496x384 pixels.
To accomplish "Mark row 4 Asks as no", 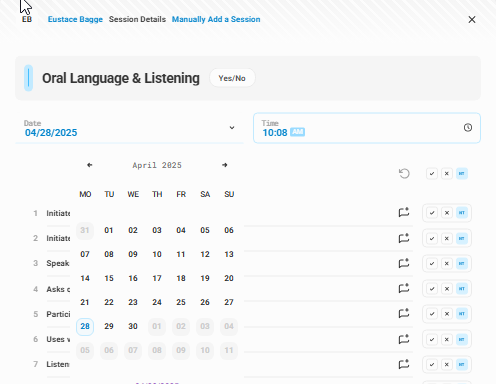I will [x=447, y=289].
